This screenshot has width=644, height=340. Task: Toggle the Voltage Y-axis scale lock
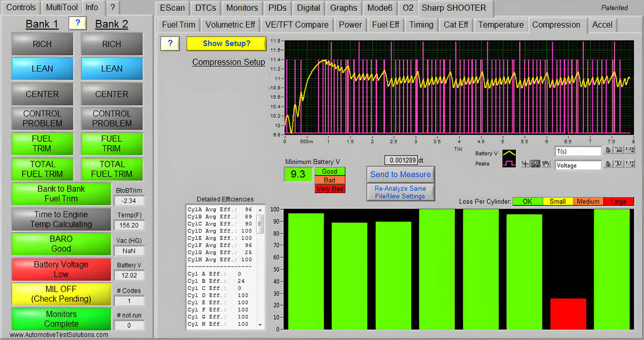[x=608, y=164]
